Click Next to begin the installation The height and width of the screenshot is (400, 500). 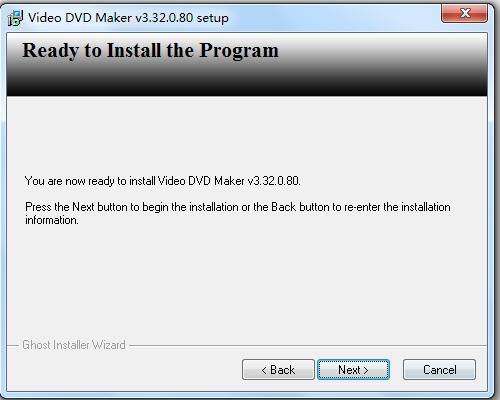click(353, 369)
